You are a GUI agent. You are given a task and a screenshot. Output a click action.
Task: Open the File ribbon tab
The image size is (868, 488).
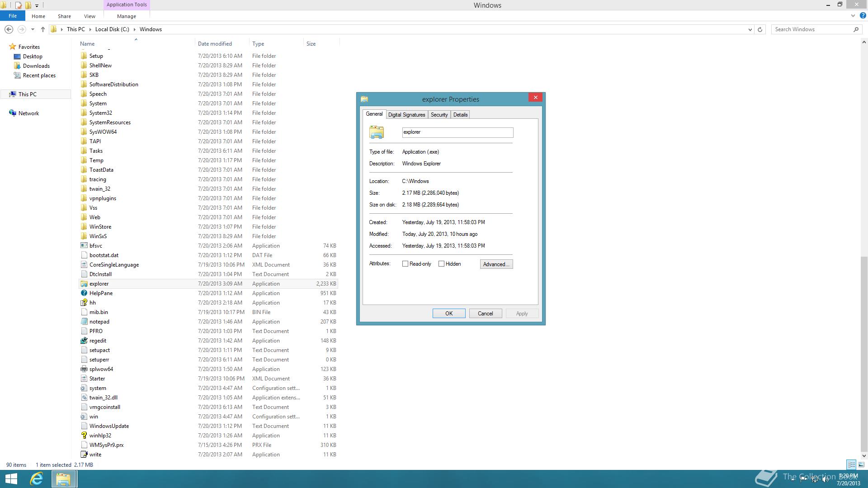coord(13,16)
